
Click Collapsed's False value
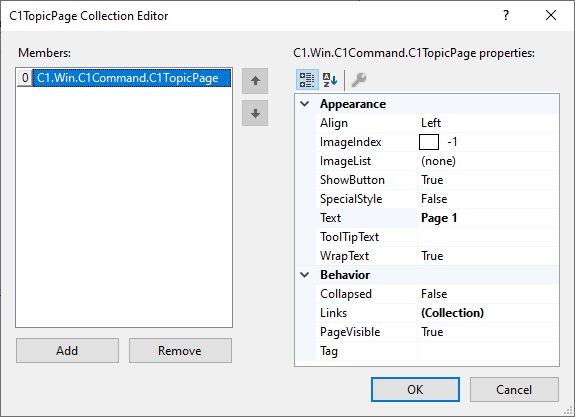(x=434, y=294)
